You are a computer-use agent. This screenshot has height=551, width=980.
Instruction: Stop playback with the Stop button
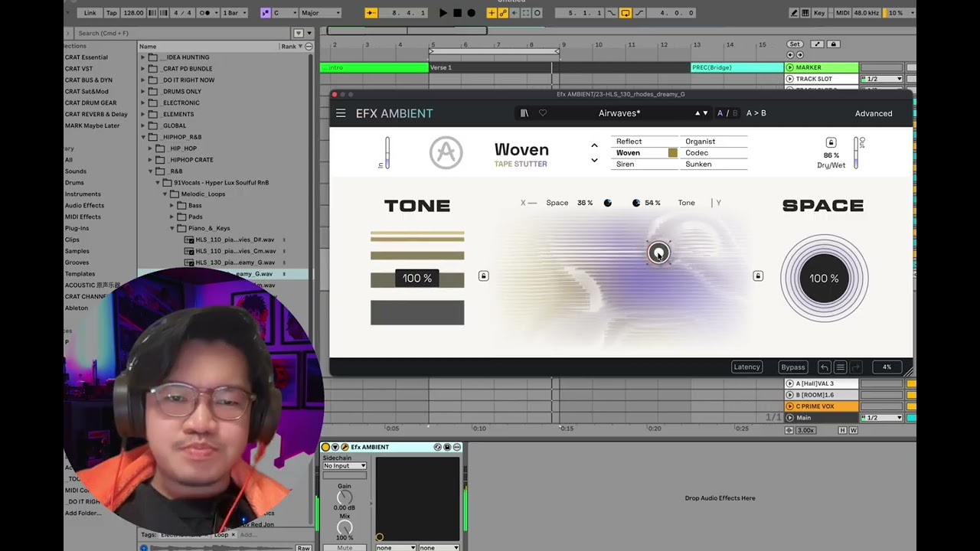(x=457, y=13)
